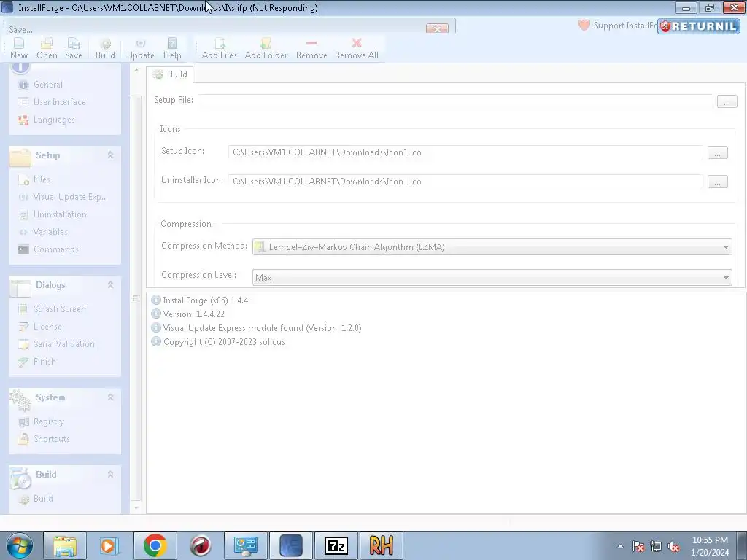Screen dimensions: 747x560
Task: Click sidebar scrollbar down arrow
Action: point(136,507)
